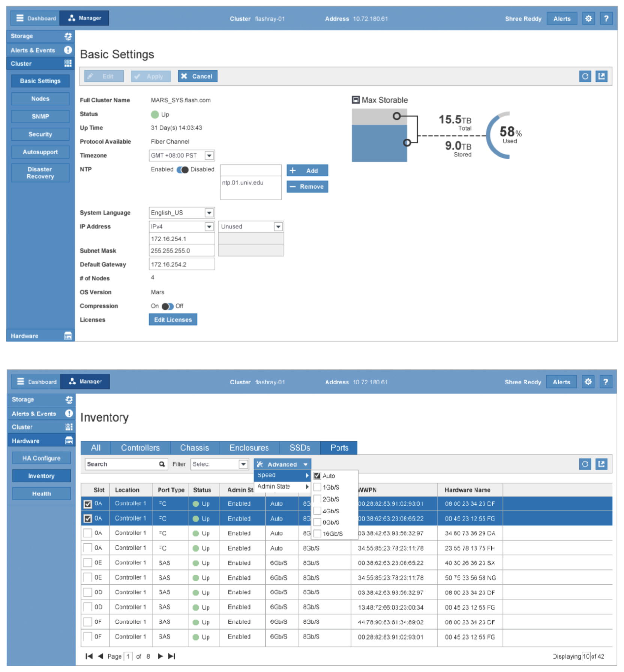The height and width of the screenshot is (672, 624).
Task: Open the settings gear in the top header
Action: point(588,18)
